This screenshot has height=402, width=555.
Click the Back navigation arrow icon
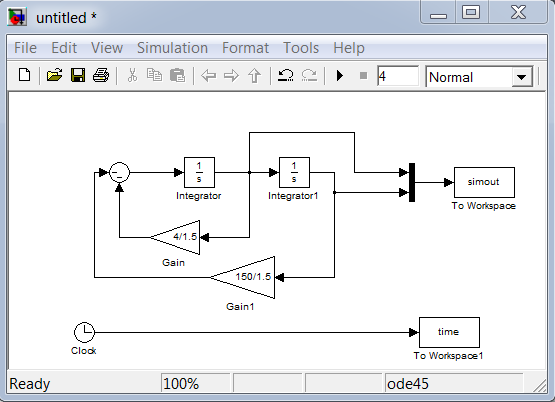pos(208,76)
